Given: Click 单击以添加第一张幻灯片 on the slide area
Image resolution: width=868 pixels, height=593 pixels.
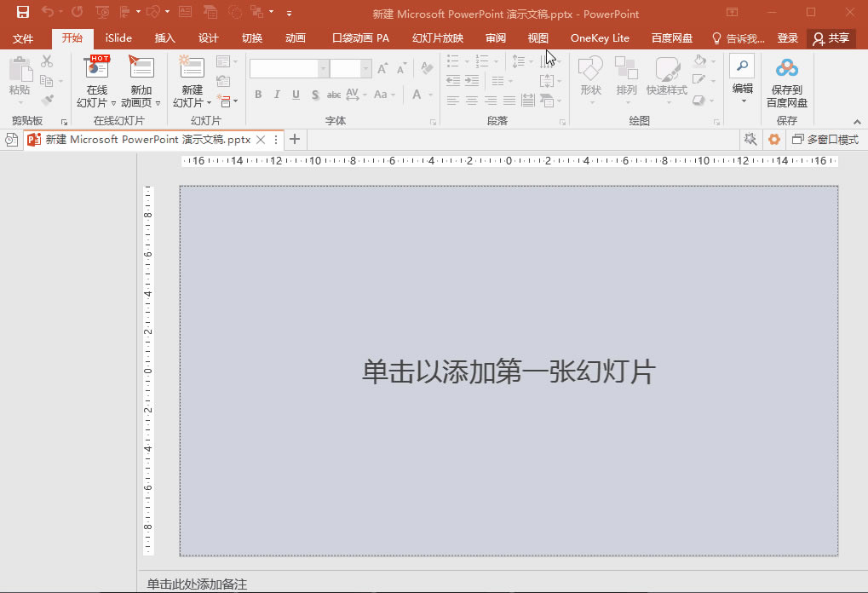Looking at the screenshot, I should [x=509, y=371].
